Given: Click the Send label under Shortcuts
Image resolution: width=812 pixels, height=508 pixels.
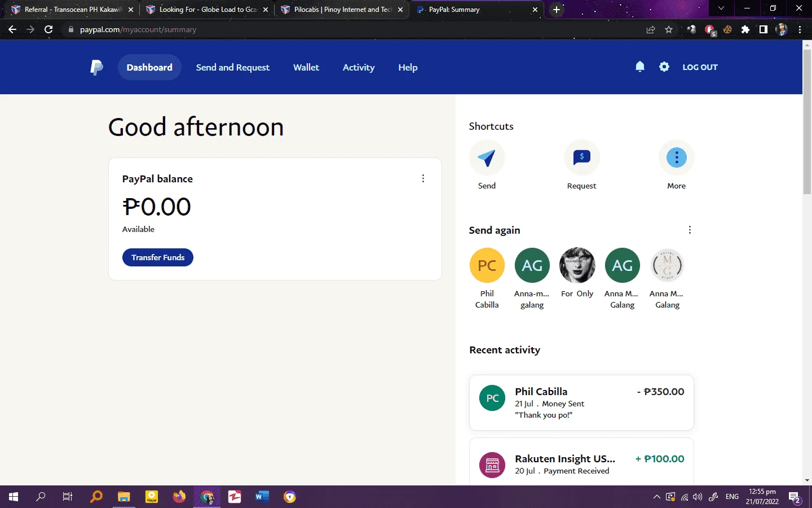Looking at the screenshot, I should click(487, 186).
